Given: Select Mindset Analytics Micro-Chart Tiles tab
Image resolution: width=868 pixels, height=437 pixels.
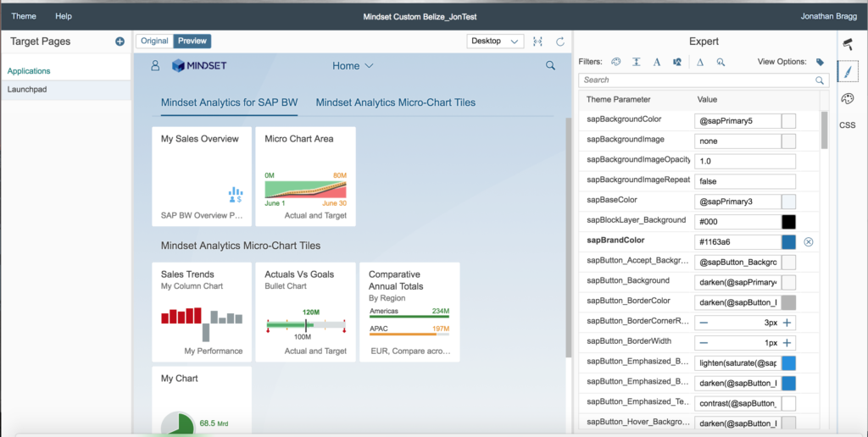Looking at the screenshot, I should pos(395,102).
